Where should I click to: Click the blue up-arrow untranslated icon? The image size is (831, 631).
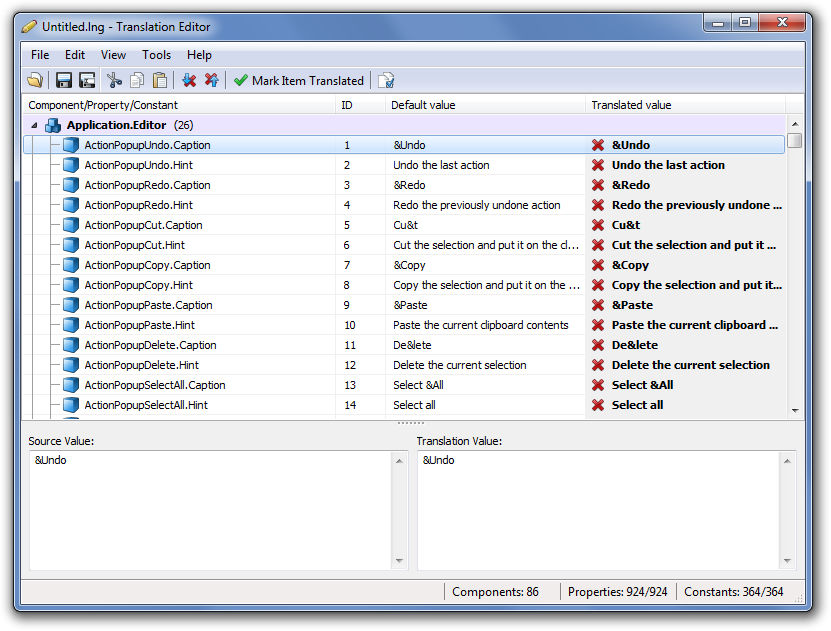pos(211,81)
